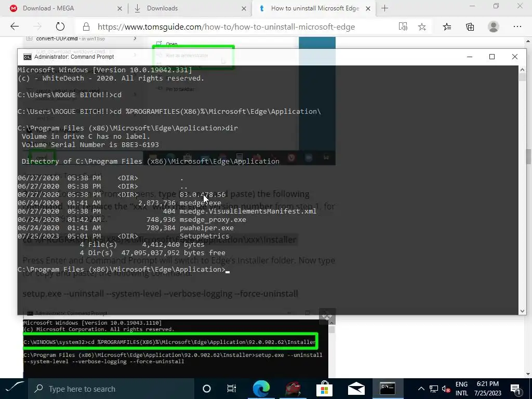Open Microsoft Store from taskbar
The height and width of the screenshot is (399, 532).
click(x=324, y=389)
